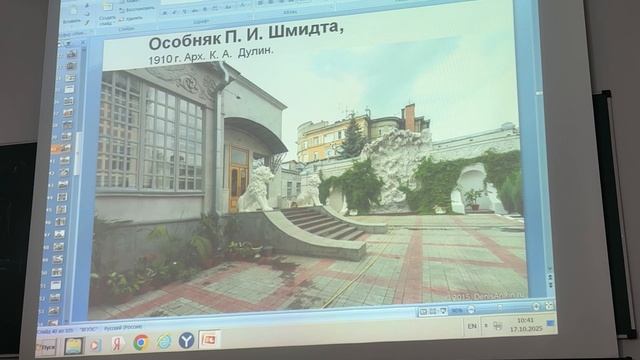Select the PowerPoint taskbar button
Image resolution: width=640 pixels, height=360 pixels.
[x=209, y=339]
